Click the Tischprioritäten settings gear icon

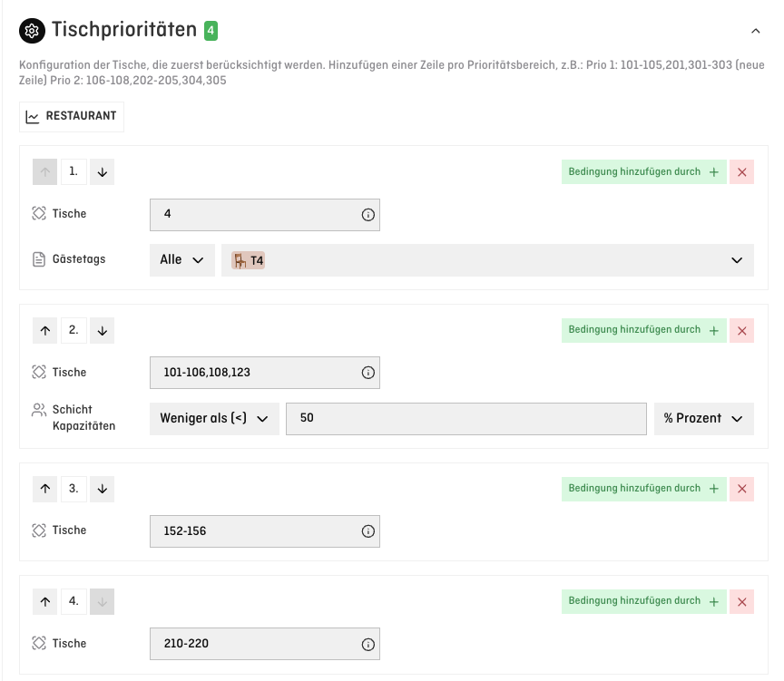32,31
